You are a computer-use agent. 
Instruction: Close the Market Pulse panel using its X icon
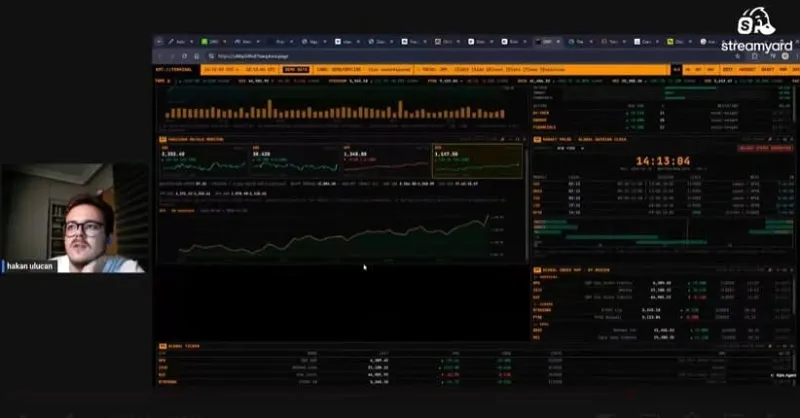point(792,139)
